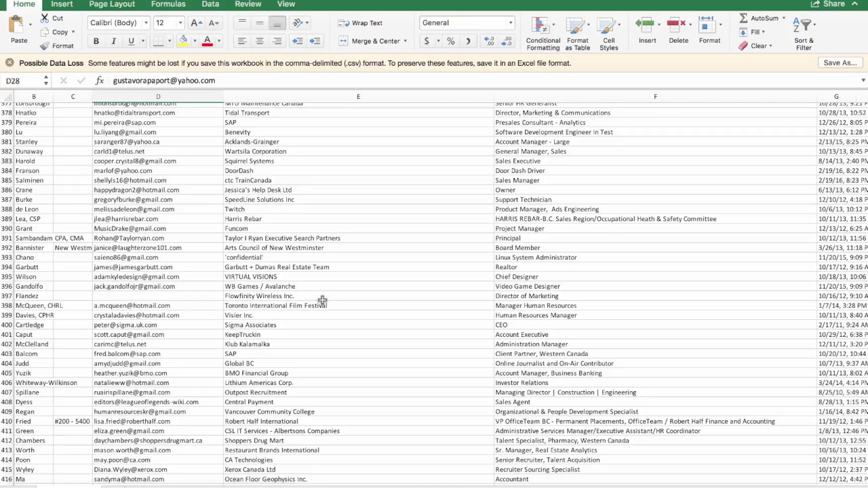Switch to the View tab

pos(286,4)
